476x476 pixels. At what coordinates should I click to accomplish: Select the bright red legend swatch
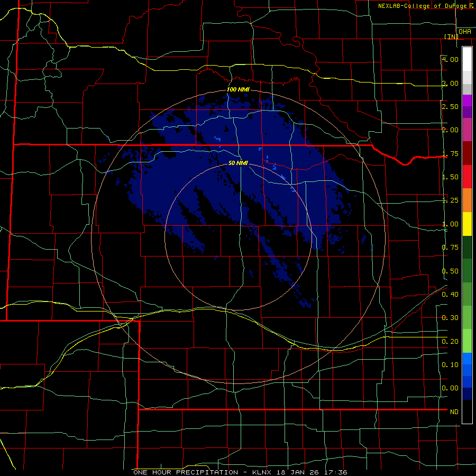point(467,177)
